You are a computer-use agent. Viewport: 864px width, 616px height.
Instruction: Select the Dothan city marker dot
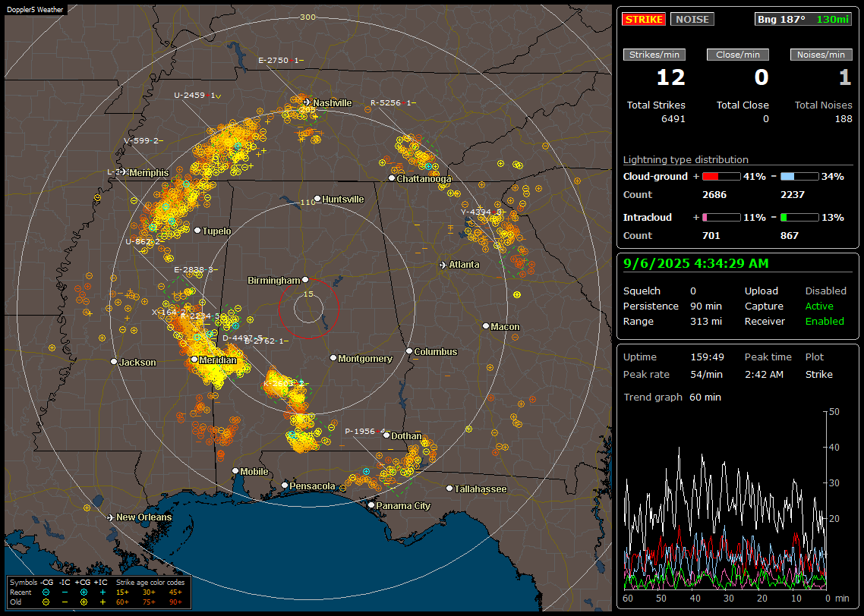386,435
